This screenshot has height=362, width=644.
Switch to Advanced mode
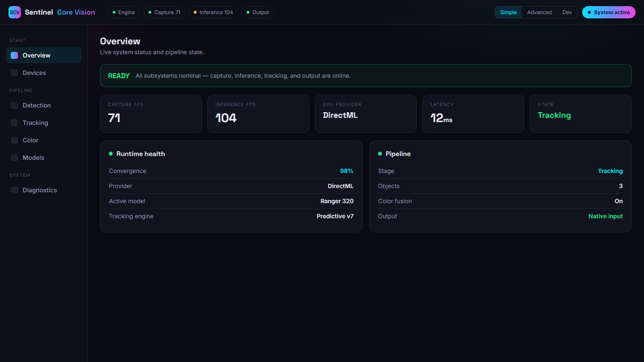point(539,12)
